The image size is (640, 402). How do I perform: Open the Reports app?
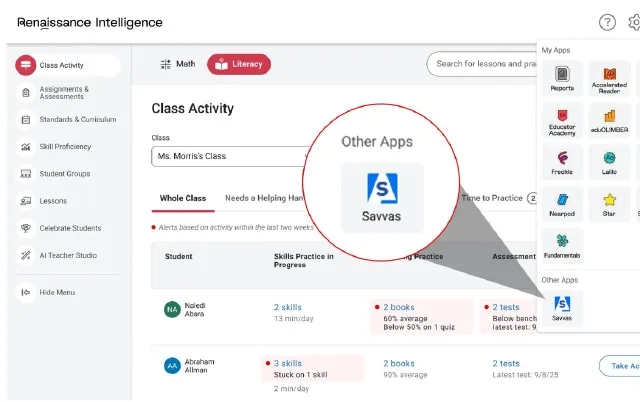pyautogui.click(x=562, y=79)
